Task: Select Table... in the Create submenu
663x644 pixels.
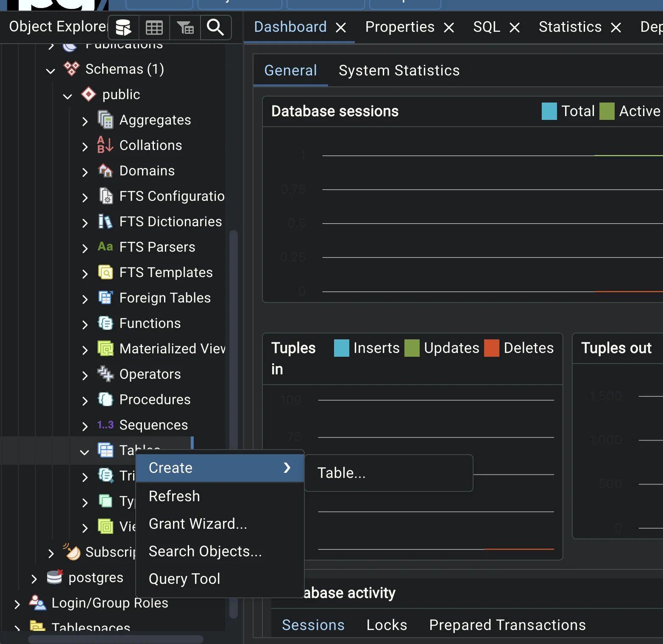Action: pyautogui.click(x=389, y=473)
